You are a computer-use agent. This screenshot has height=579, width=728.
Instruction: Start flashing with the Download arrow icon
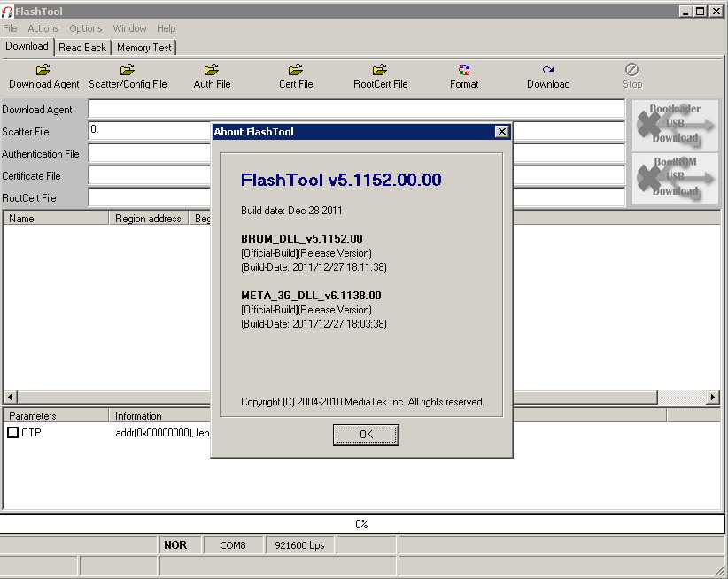coord(548,70)
